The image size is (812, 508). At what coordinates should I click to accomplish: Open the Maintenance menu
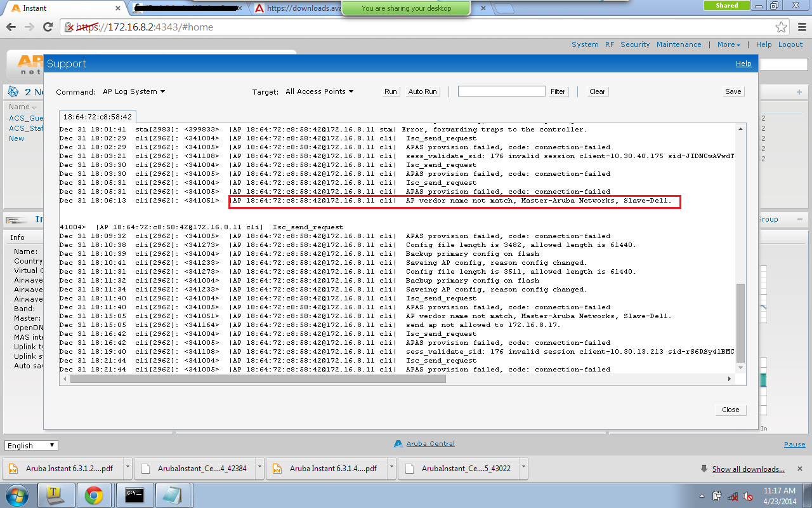(679, 44)
